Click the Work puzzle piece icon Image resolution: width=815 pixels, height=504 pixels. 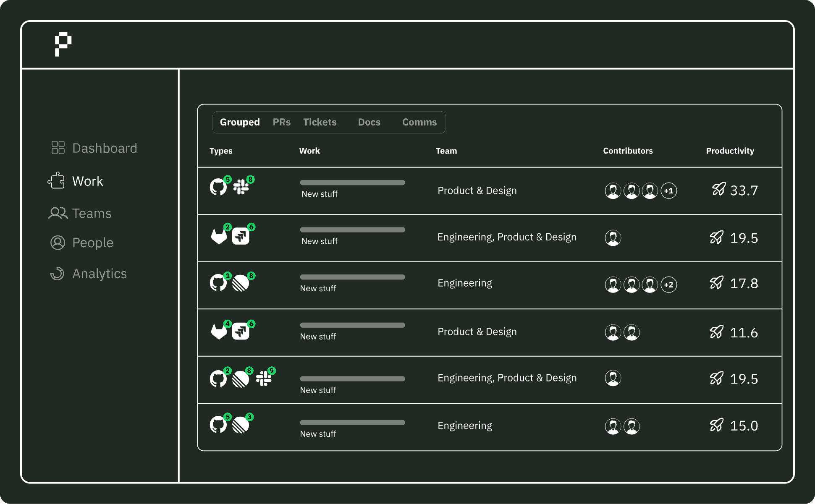(56, 181)
